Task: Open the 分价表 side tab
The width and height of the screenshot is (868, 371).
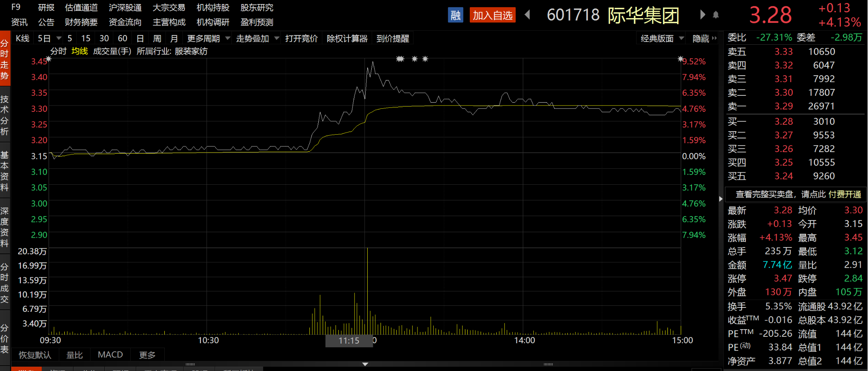Action: click(5, 338)
